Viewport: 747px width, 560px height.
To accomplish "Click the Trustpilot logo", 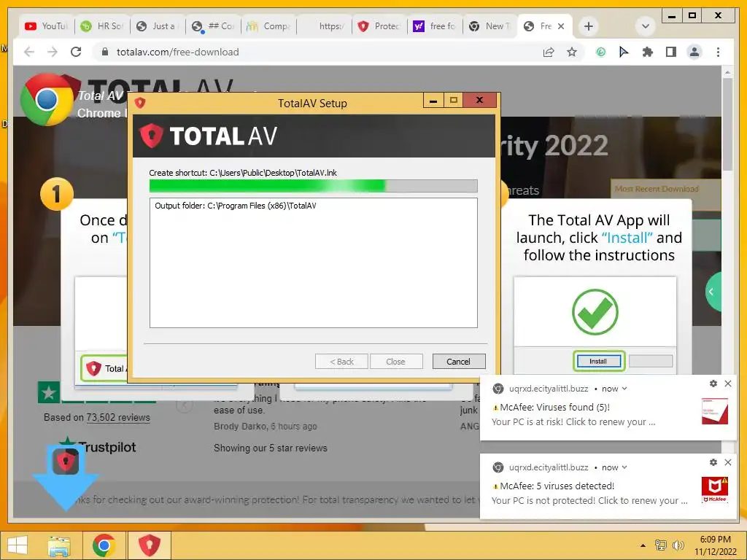I will [x=97, y=447].
